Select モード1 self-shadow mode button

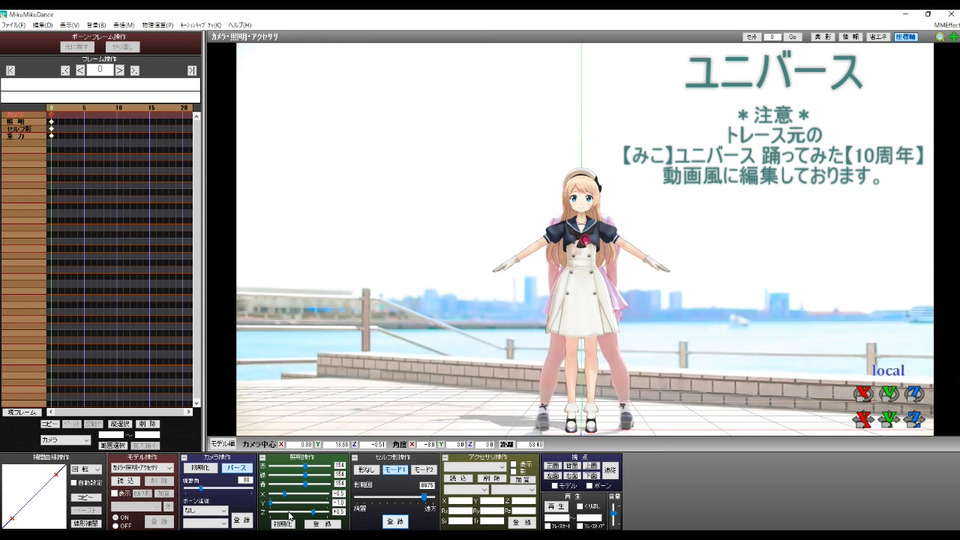pos(395,470)
